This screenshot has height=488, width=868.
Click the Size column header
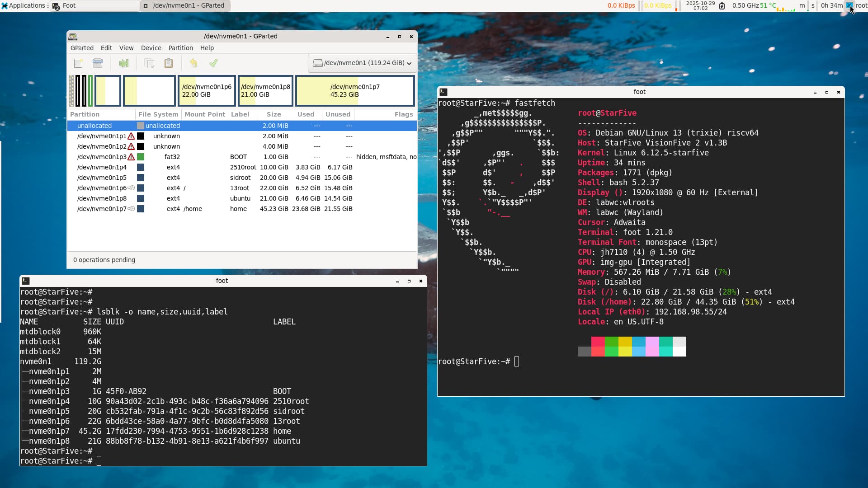point(274,114)
